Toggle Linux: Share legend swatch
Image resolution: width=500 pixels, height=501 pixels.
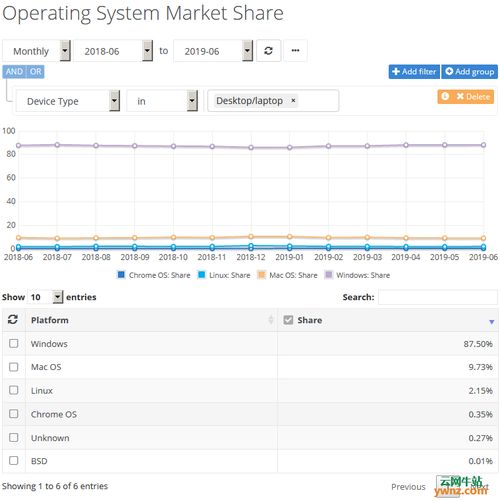(201, 275)
